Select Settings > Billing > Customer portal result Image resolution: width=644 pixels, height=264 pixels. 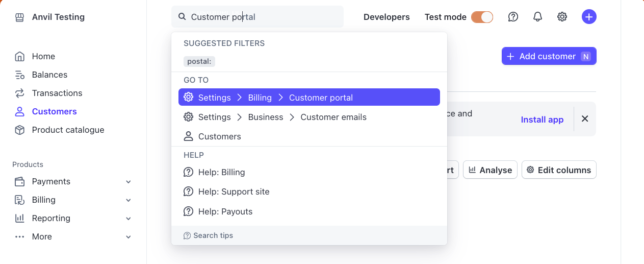(x=308, y=98)
